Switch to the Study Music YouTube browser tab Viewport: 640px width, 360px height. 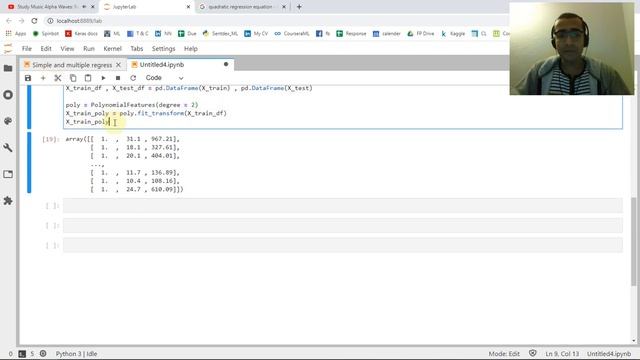pyautogui.click(x=47, y=7)
